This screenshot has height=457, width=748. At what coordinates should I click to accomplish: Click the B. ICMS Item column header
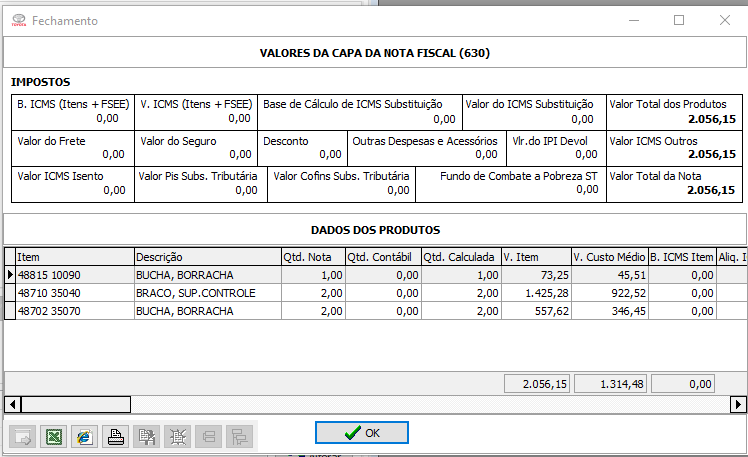[x=682, y=257]
